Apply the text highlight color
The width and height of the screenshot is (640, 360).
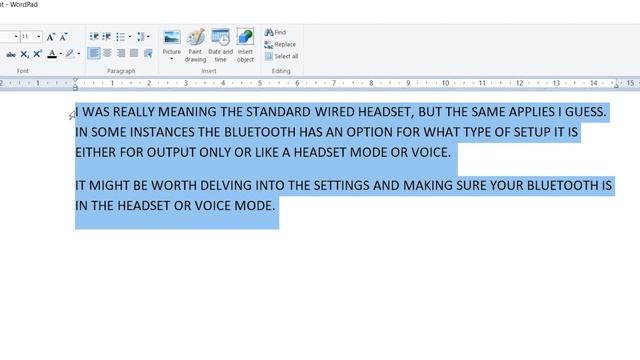point(70,54)
